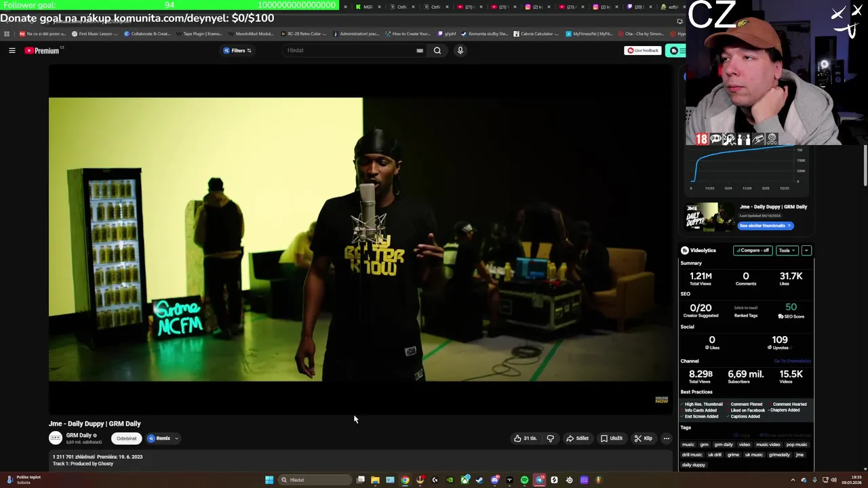Start voice search with the microphone icon

pos(460,50)
